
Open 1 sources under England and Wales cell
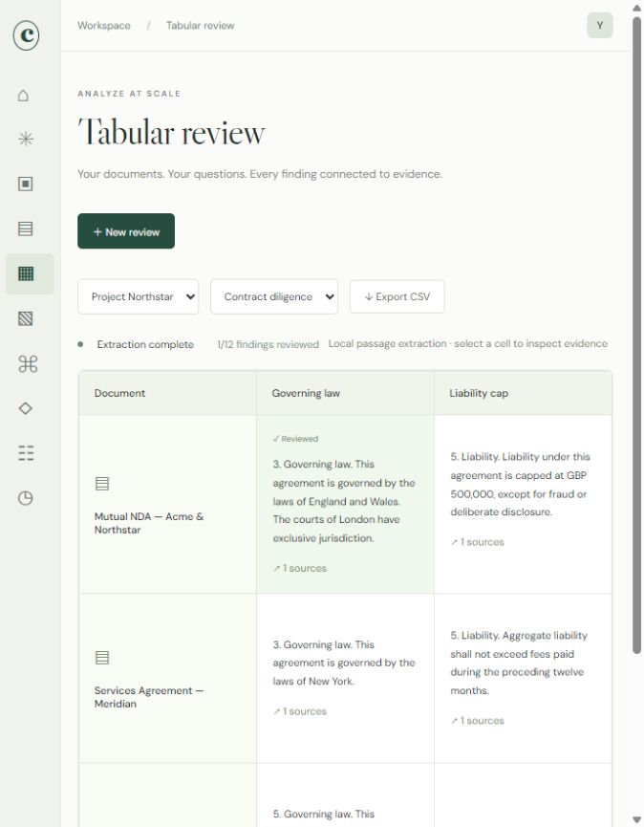300,568
